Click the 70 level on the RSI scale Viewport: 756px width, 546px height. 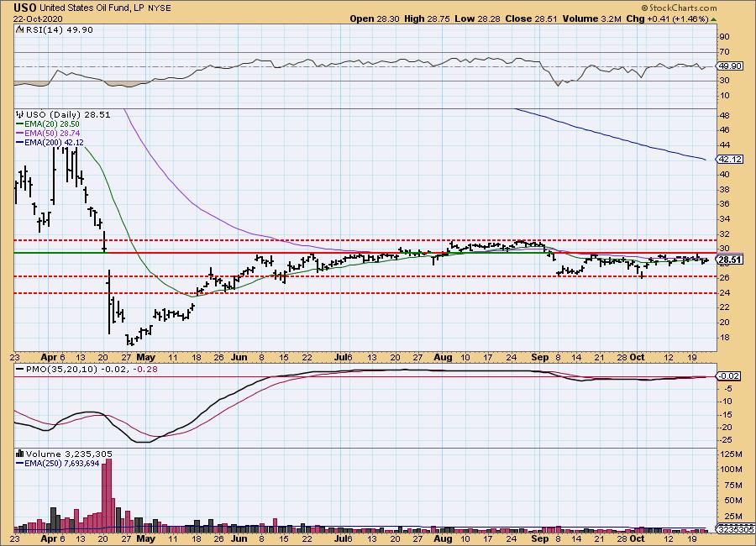[x=725, y=51]
